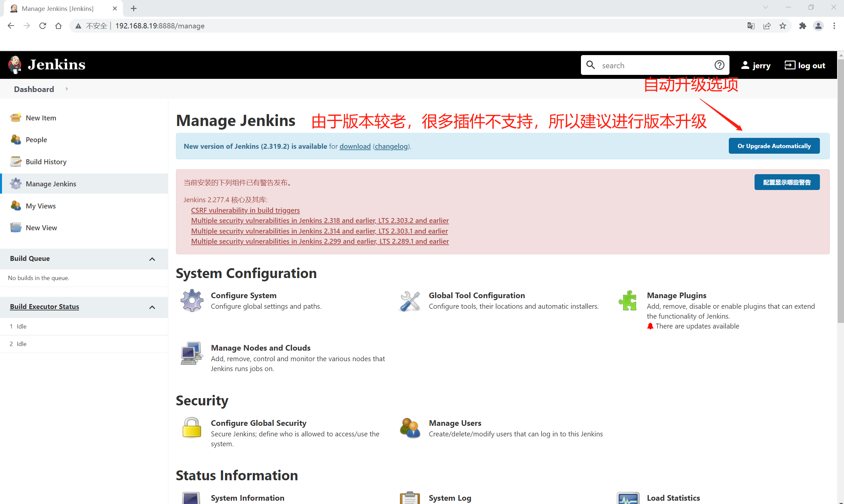Viewport: 844px width, 504px height.
Task: Open Global Tool Configuration
Action: (477, 296)
